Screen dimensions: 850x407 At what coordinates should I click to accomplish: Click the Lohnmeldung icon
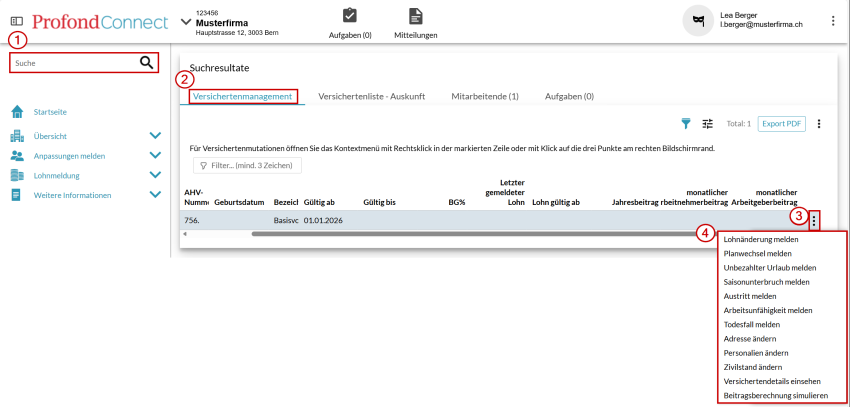coord(17,175)
